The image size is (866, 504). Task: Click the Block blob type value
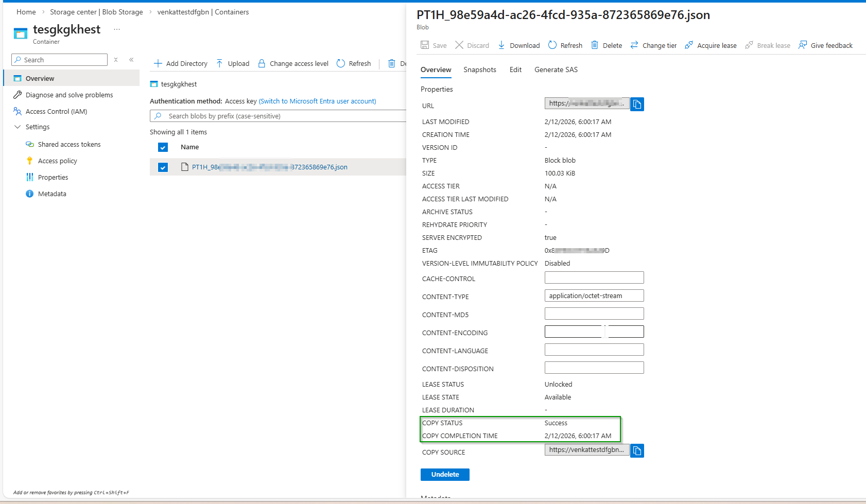click(x=560, y=161)
